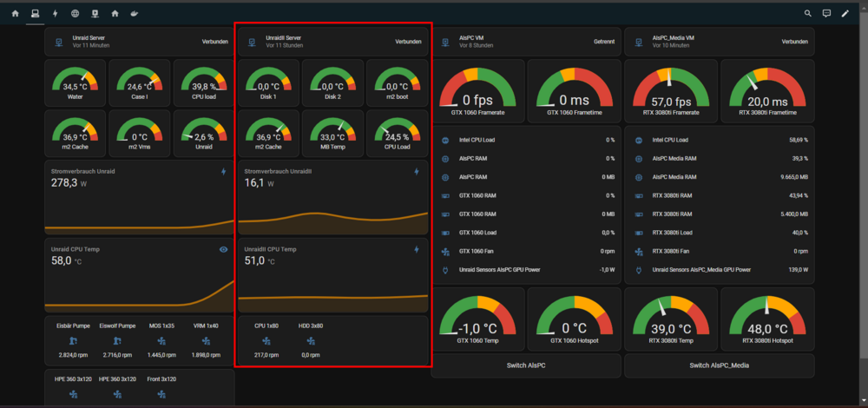Click the 51,0 °C temperature value
868x408 pixels.
click(x=260, y=260)
